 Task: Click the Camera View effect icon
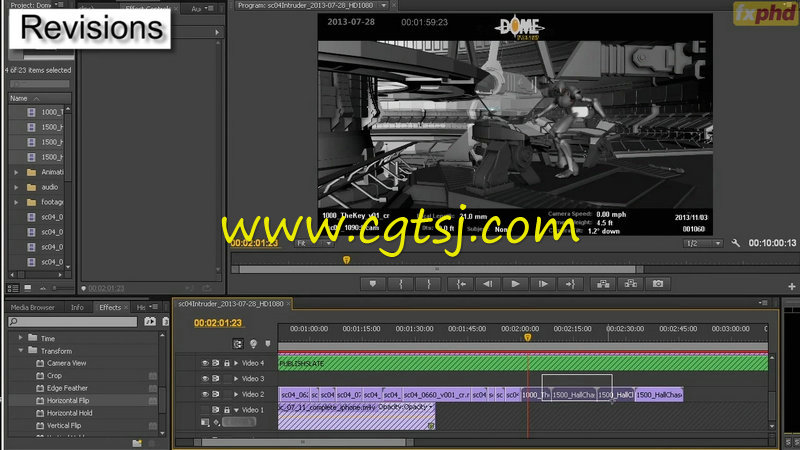(x=40, y=363)
